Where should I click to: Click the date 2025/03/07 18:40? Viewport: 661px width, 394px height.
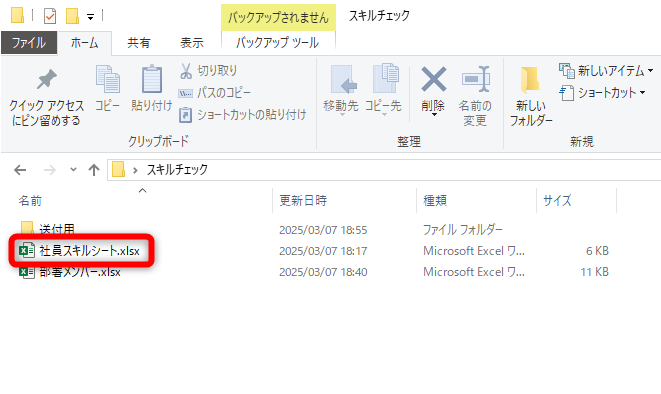323,272
